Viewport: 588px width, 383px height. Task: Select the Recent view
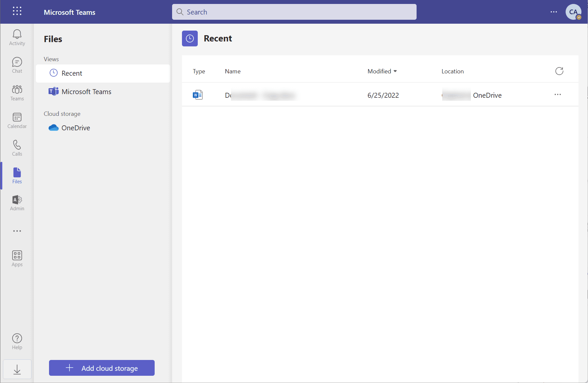pos(103,73)
